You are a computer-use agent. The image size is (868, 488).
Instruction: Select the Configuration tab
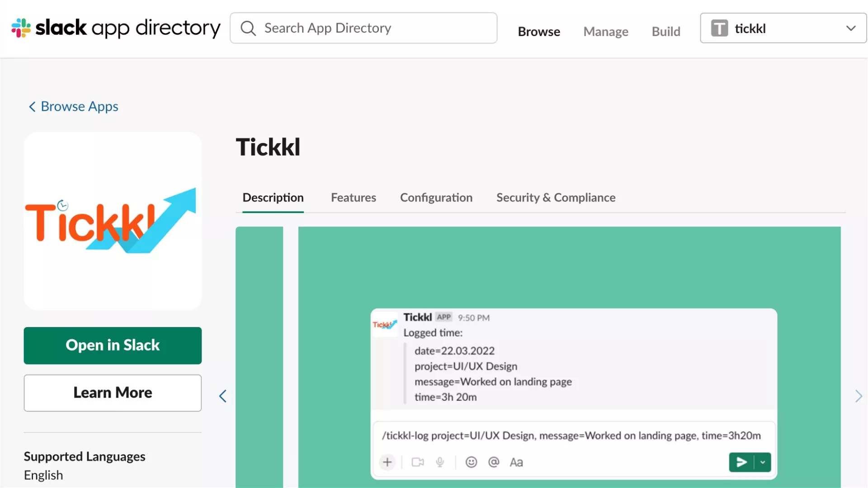click(436, 197)
